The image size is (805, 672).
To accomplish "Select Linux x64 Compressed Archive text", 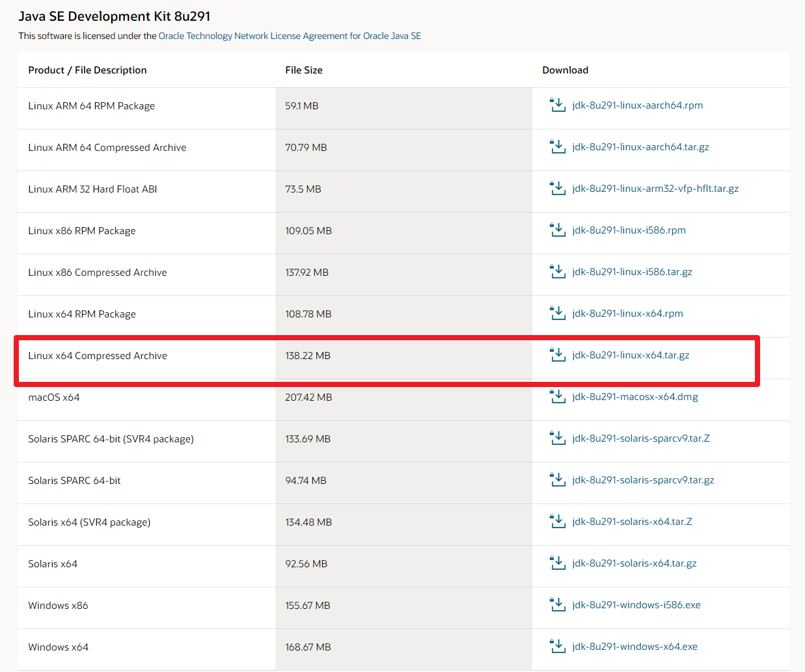I will (x=98, y=356).
